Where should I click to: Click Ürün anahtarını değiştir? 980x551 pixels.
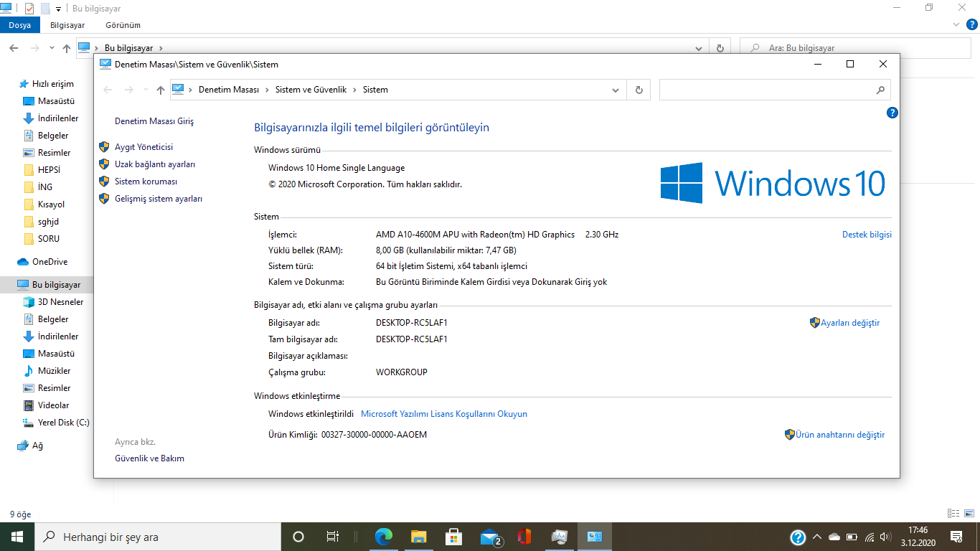pos(840,435)
